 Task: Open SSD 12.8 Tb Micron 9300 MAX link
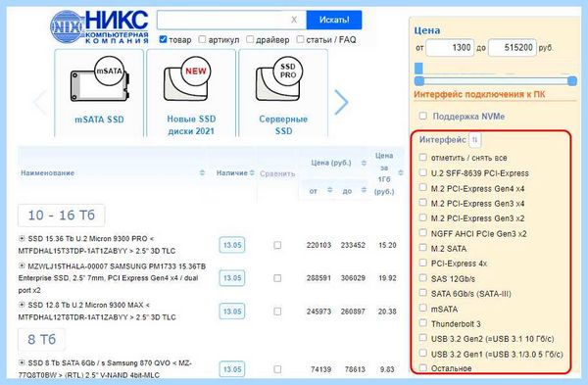(x=97, y=311)
